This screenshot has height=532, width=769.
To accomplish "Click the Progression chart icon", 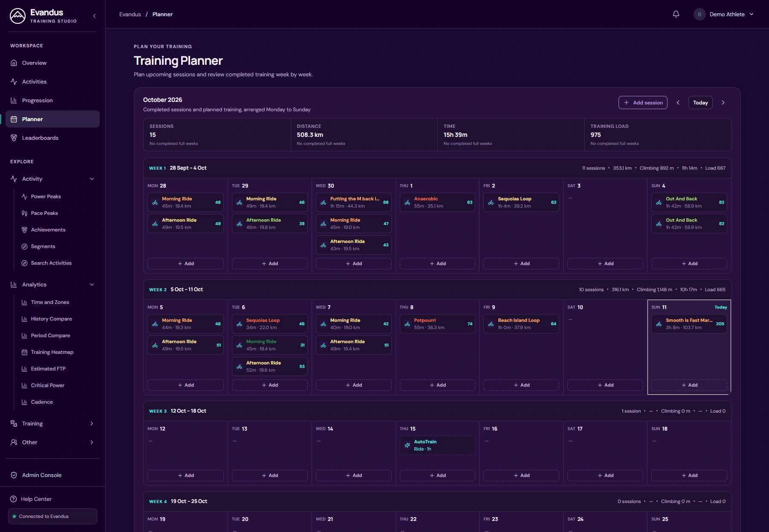I will pos(14,100).
